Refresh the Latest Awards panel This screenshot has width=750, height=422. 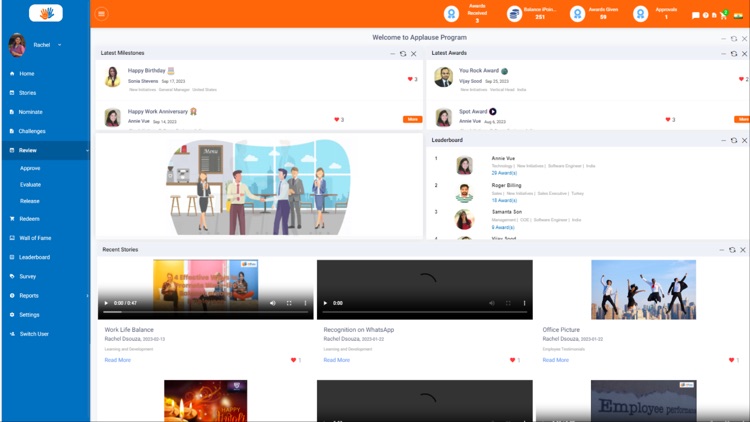734,54
